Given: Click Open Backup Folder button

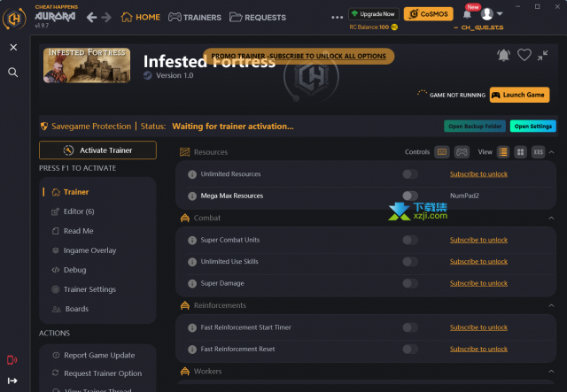Looking at the screenshot, I should pyautogui.click(x=475, y=126).
